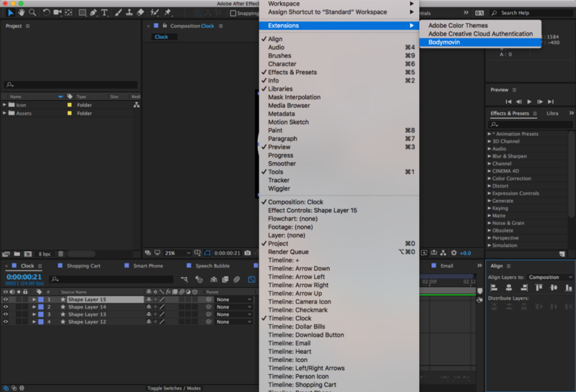
Task: Hide Shape Layer 14 with eye icon
Action: click(x=6, y=307)
